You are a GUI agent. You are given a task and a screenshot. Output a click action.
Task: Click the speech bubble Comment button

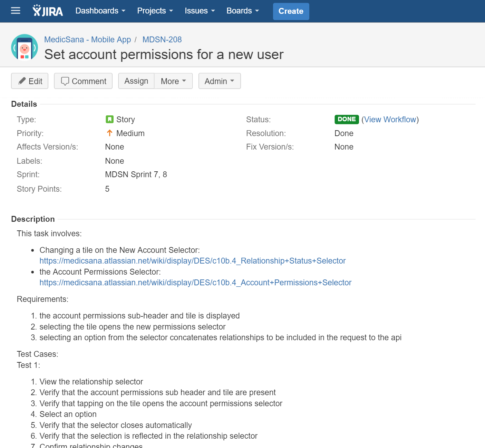pos(83,81)
